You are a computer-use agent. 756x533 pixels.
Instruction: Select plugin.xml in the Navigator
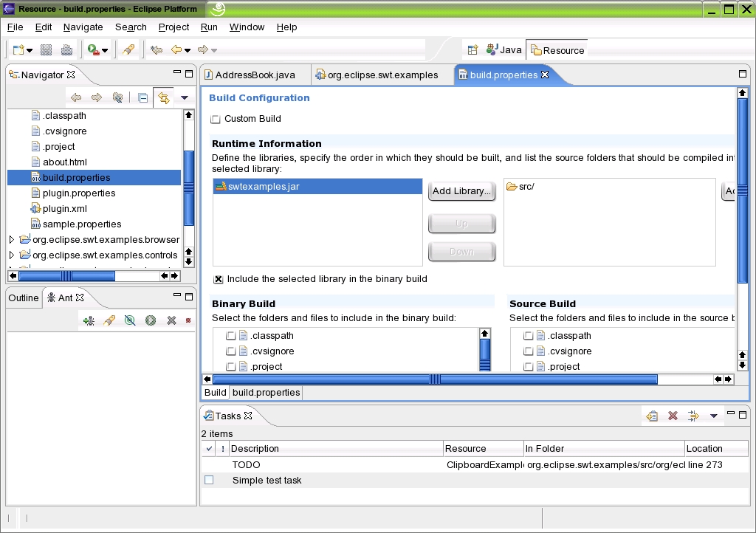[64, 209]
